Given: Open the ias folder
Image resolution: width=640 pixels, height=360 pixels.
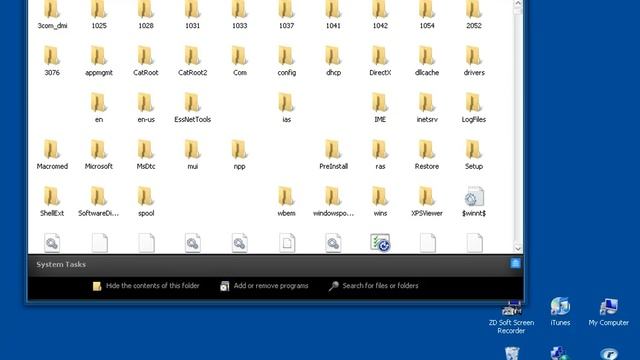Looking at the screenshot, I should (286, 108).
